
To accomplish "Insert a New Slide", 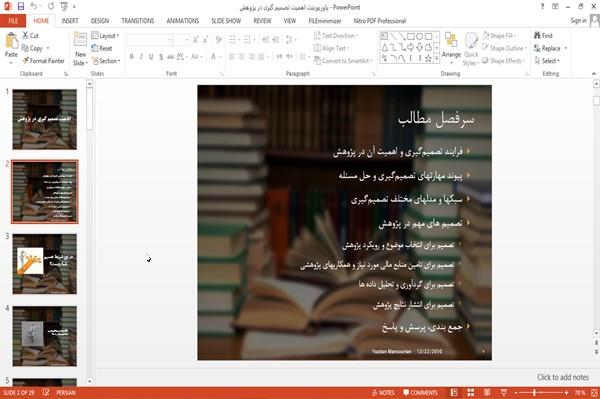I will [x=80, y=49].
